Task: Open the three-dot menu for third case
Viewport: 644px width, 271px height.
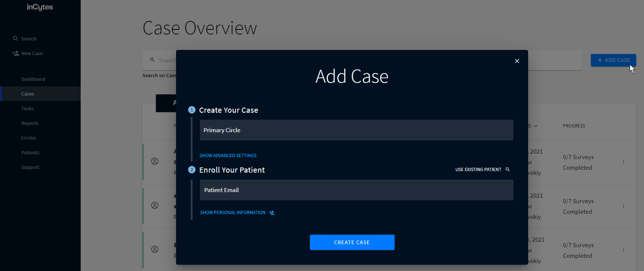Action: (x=623, y=250)
